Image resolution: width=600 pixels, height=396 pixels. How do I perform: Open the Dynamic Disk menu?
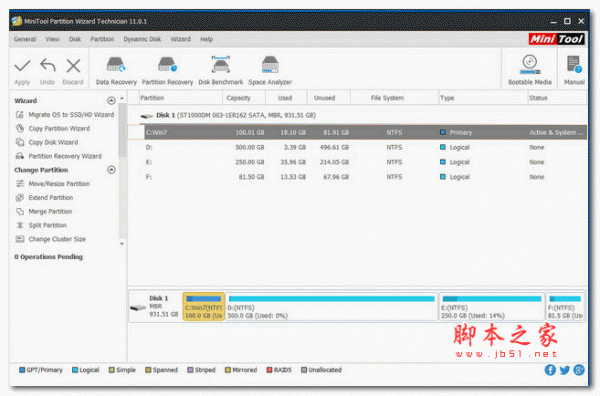click(x=142, y=39)
